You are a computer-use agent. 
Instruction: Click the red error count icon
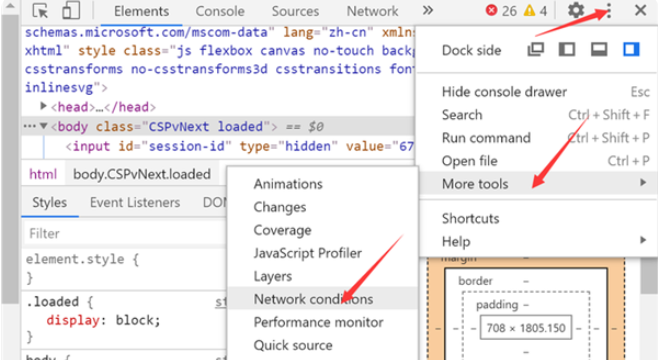click(x=491, y=10)
